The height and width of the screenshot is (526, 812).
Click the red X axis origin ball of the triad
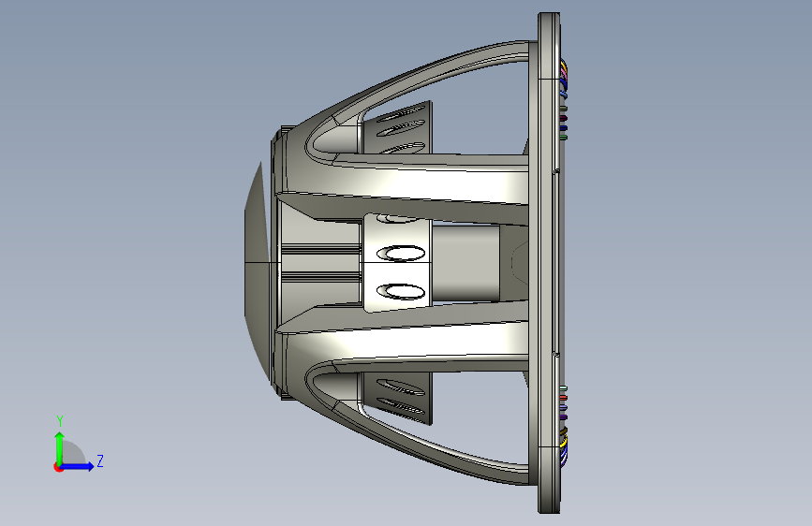click(x=58, y=467)
